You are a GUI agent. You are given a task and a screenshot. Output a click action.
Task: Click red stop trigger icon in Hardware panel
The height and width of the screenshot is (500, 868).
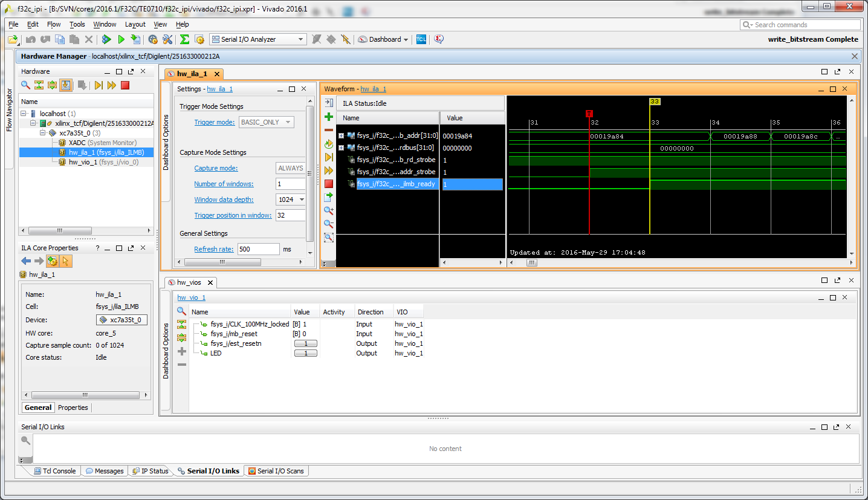coord(125,85)
